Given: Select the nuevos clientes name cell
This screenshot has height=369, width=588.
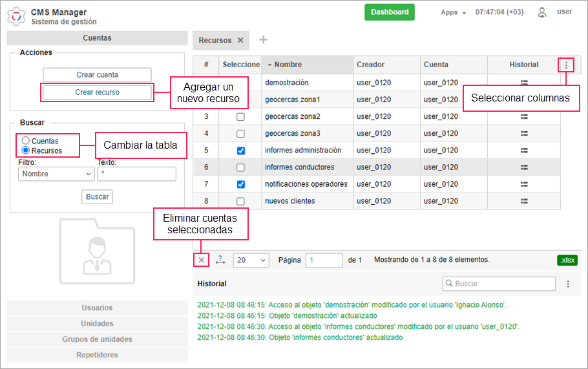Looking at the screenshot, I should [308, 201].
